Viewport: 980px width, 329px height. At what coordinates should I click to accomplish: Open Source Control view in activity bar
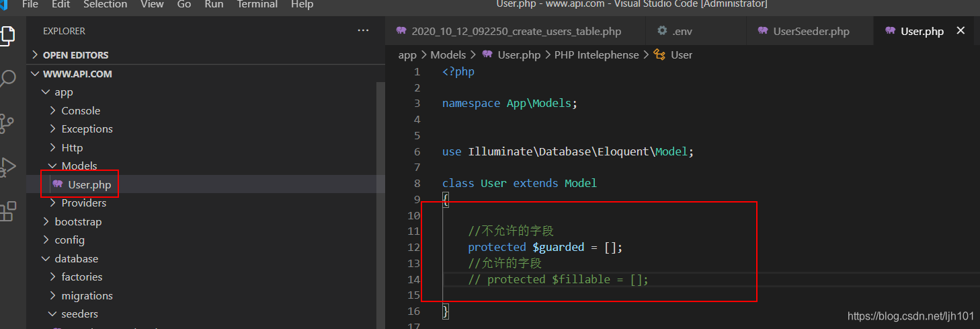point(7,122)
